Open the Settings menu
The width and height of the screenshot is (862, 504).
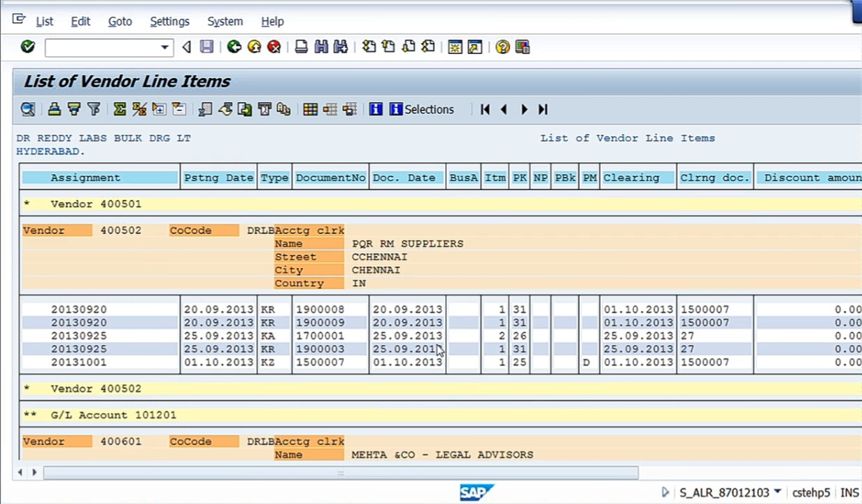point(170,21)
